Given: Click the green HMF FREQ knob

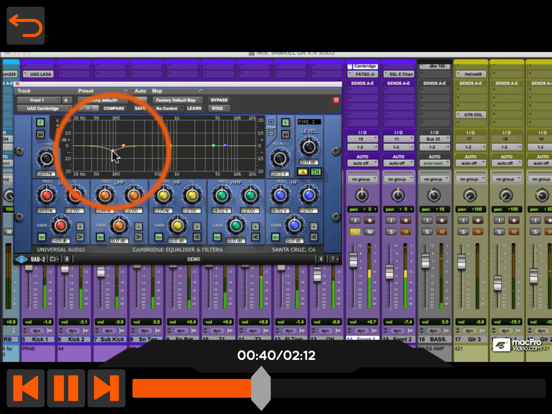Looking at the screenshot, I should coord(221,195).
